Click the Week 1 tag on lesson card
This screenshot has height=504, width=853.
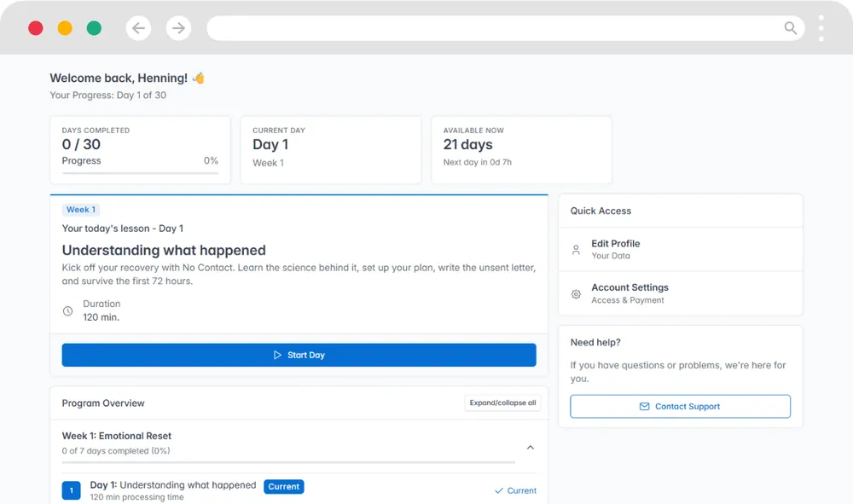(x=81, y=210)
